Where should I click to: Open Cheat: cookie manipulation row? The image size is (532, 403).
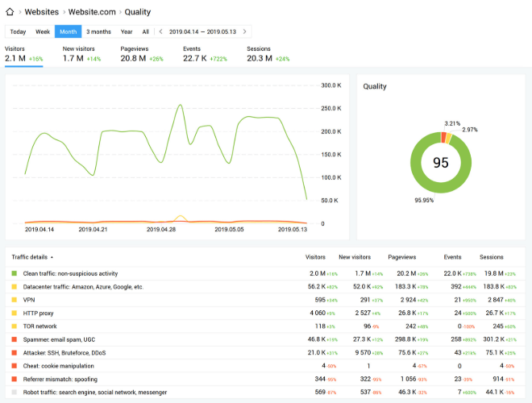point(58,366)
